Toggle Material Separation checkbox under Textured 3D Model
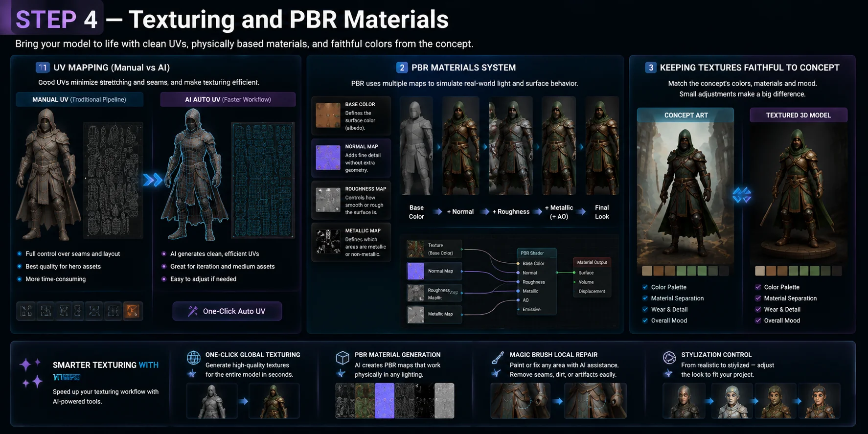The image size is (868, 434). [758, 298]
